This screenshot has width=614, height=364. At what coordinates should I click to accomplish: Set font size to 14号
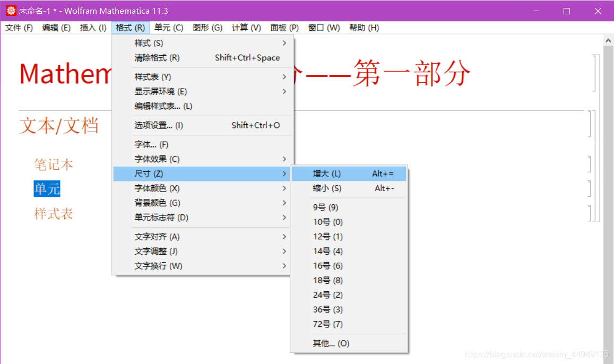349,252
